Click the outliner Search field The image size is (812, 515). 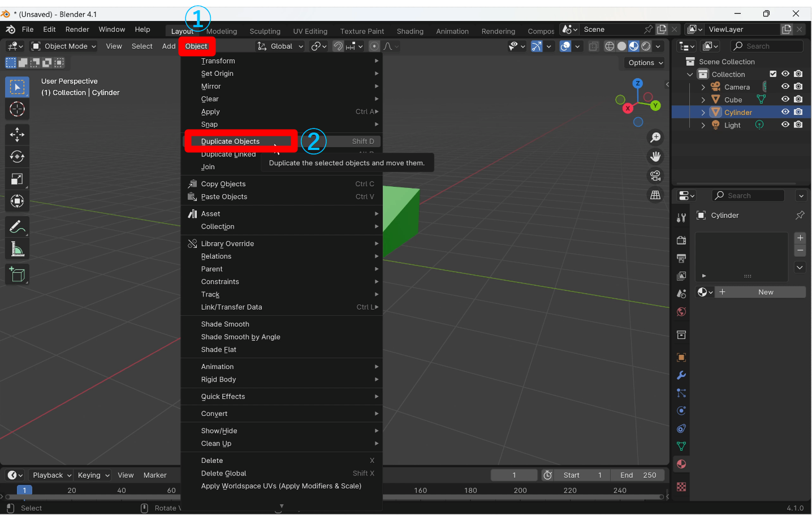(x=767, y=46)
